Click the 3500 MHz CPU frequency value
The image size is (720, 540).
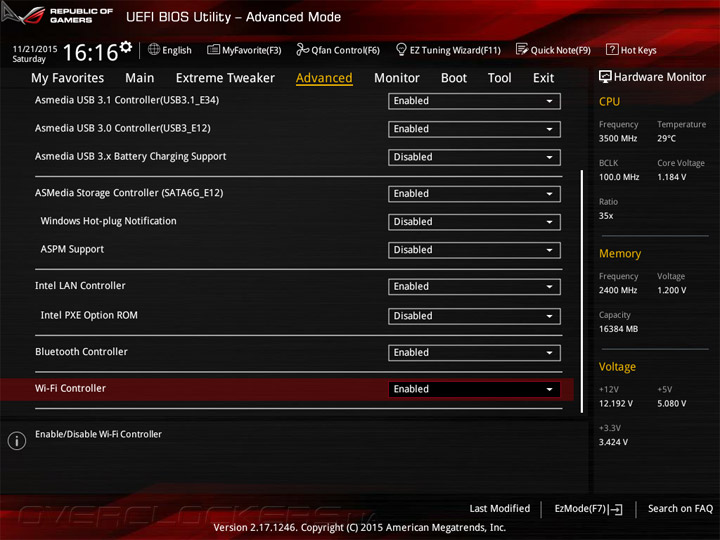click(618, 138)
